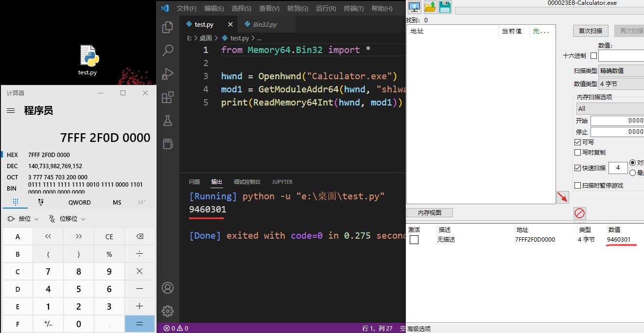Click 内存视图 memory view button

(430, 212)
